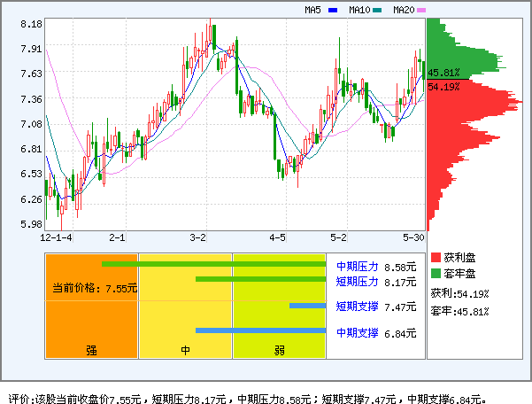Image resolution: width=532 pixels, height=404 pixels.
Task: Open the 短期支撑 link
Action: pos(357,307)
